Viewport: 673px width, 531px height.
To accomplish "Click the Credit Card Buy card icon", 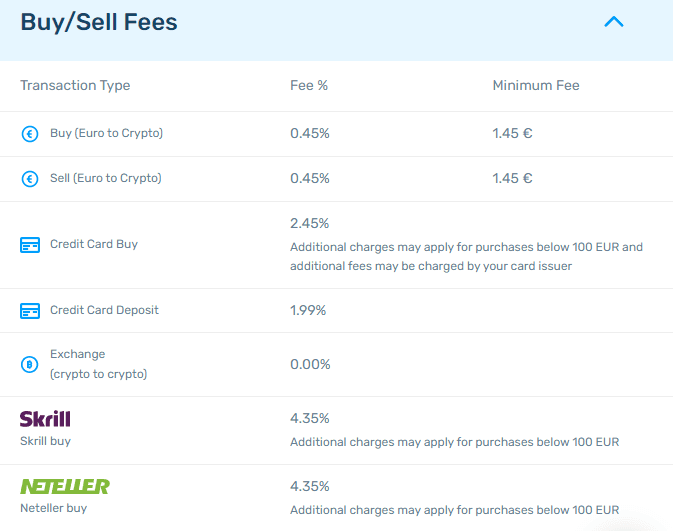I will (x=30, y=245).
